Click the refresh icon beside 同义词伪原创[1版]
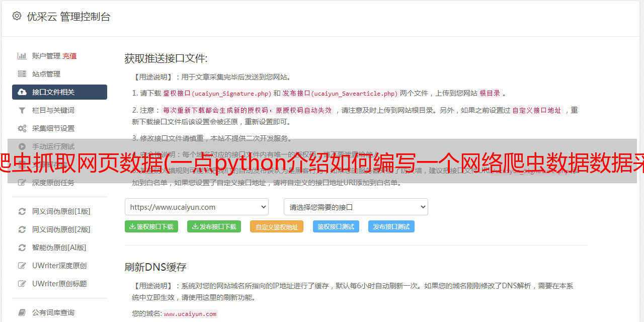 coord(22,211)
